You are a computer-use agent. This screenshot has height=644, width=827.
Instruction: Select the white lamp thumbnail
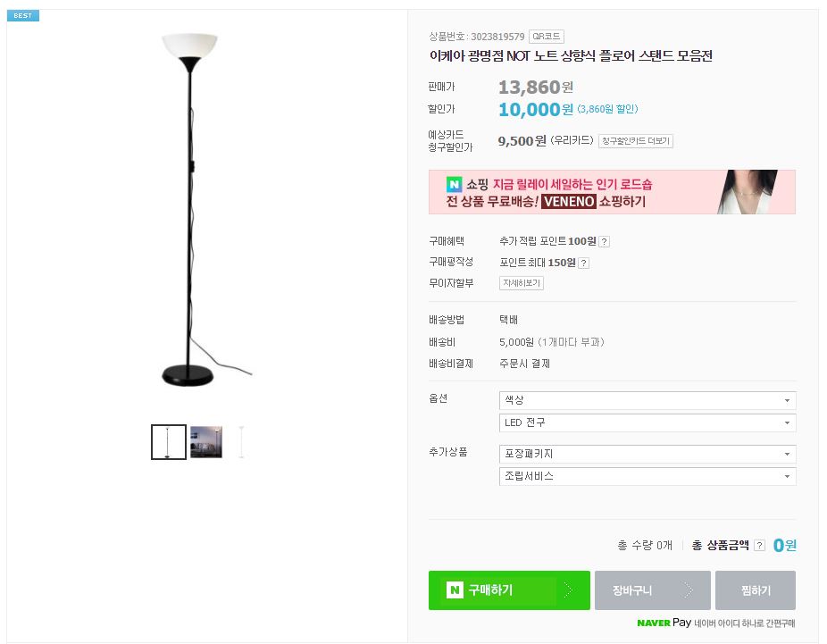tap(242, 442)
